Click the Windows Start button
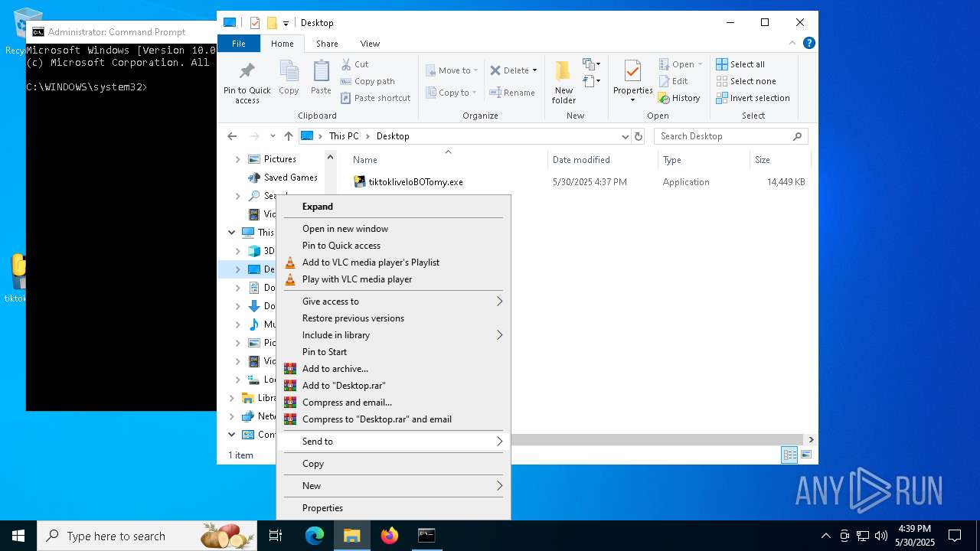Image resolution: width=980 pixels, height=551 pixels. pyautogui.click(x=18, y=536)
